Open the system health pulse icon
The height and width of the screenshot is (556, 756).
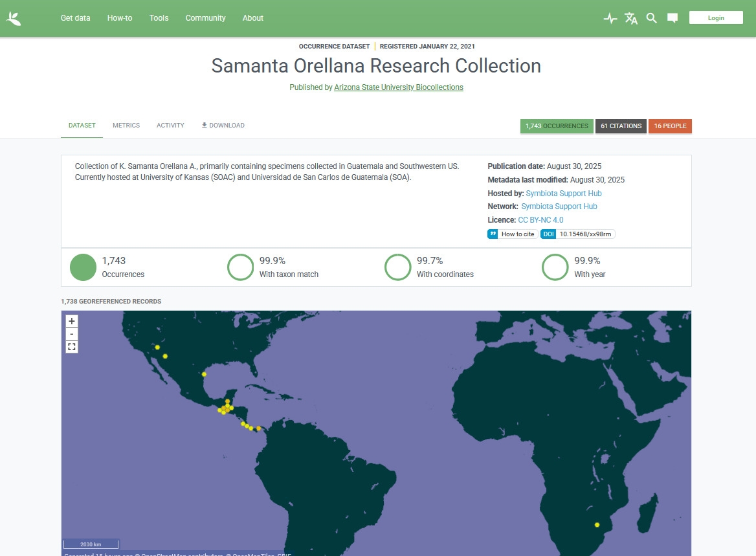(610, 18)
